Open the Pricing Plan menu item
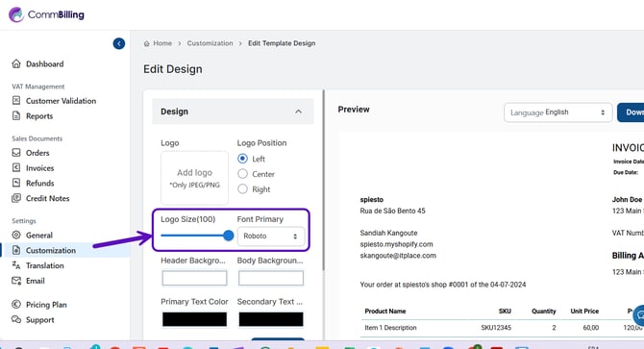The image size is (644, 349). click(x=46, y=305)
